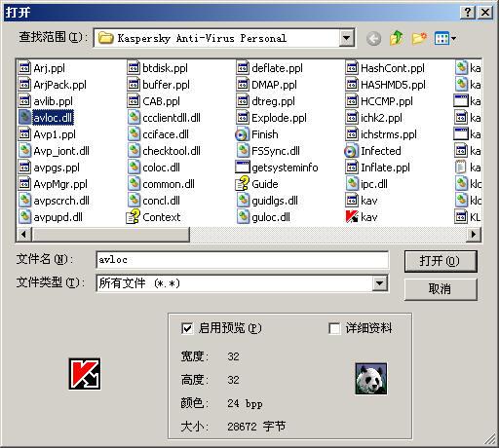Click the title bar help question button
Image resolution: width=499 pixels, height=448 pixels.
[468, 13]
